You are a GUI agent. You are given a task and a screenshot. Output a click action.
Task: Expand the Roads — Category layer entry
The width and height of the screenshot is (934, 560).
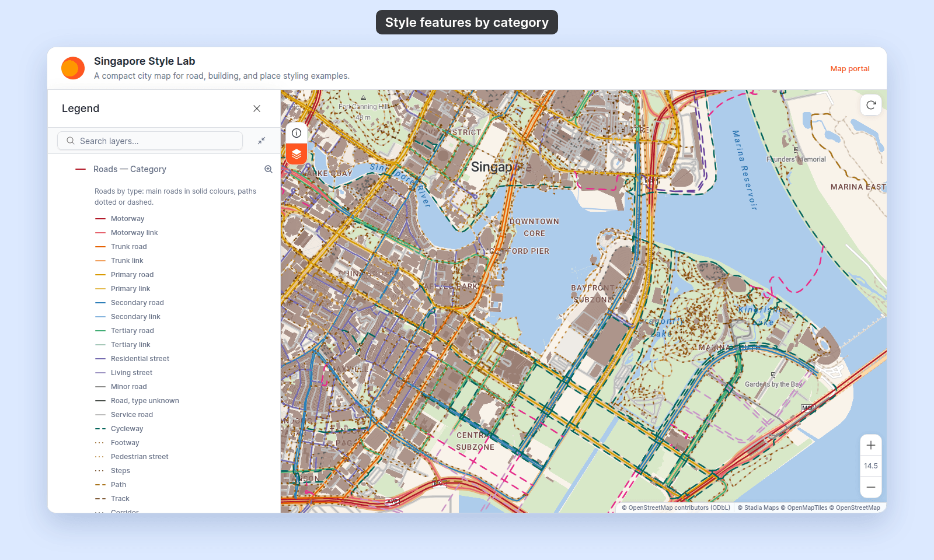pos(130,169)
